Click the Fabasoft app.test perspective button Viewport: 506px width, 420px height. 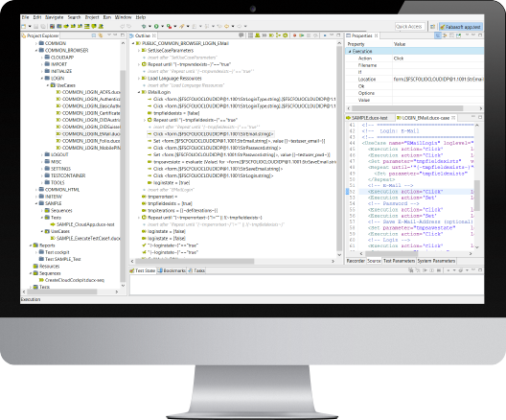point(461,27)
